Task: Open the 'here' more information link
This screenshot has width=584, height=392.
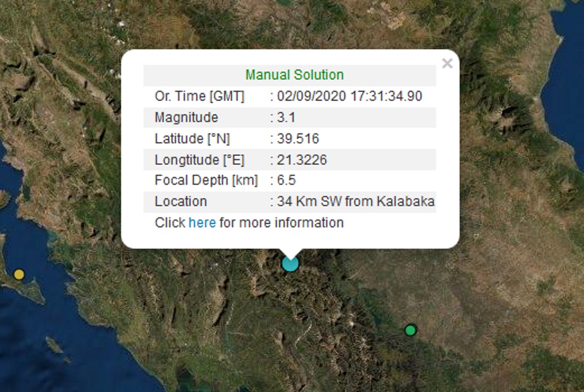Action: coord(202,223)
